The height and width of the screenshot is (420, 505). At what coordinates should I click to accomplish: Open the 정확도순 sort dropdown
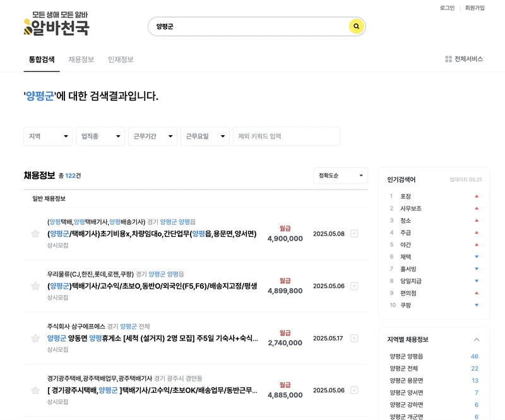341,176
